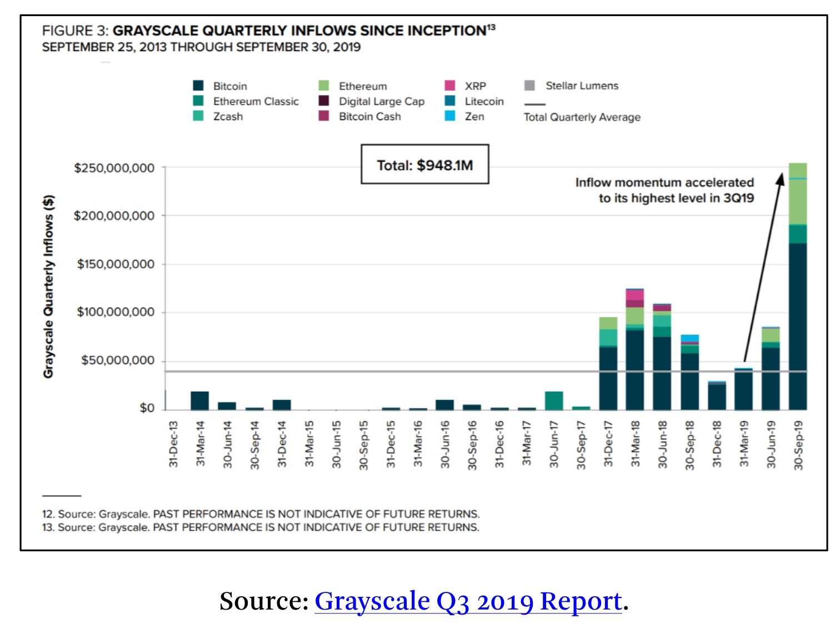Click the '30-Jun-17' date label
Viewport: 840px width, 638px height.
pos(554,445)
